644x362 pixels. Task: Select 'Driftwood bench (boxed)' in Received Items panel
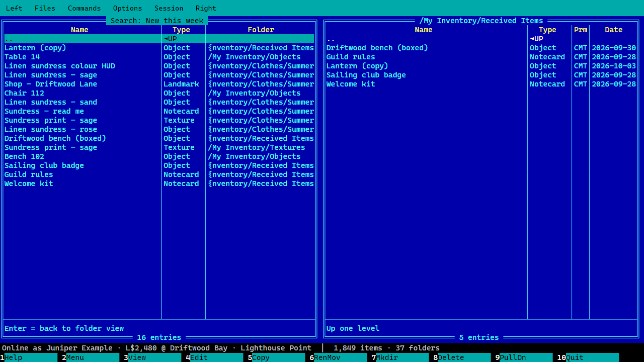tap(481, 48)
